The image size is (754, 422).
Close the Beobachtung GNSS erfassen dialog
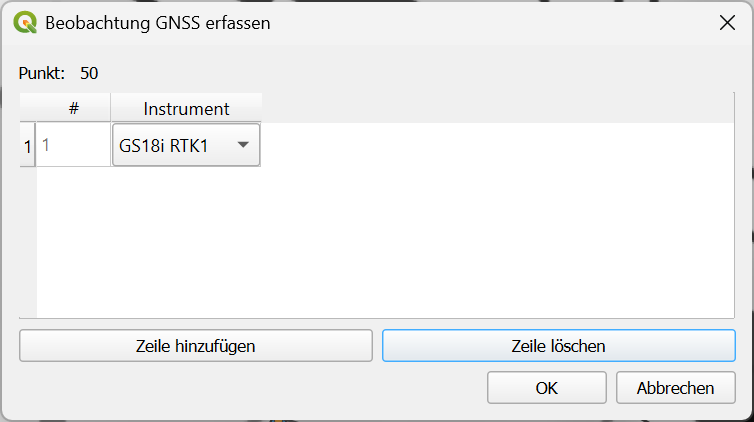(727, 23)
